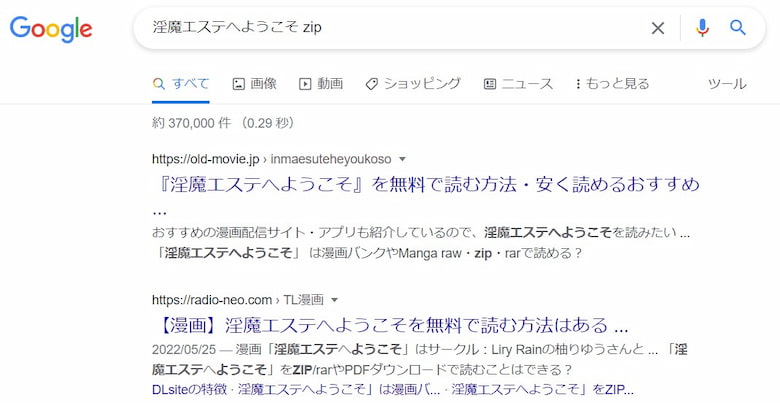Clear the search box with X icon
Screen dimensions: 780x403
[x=658, y=28]
